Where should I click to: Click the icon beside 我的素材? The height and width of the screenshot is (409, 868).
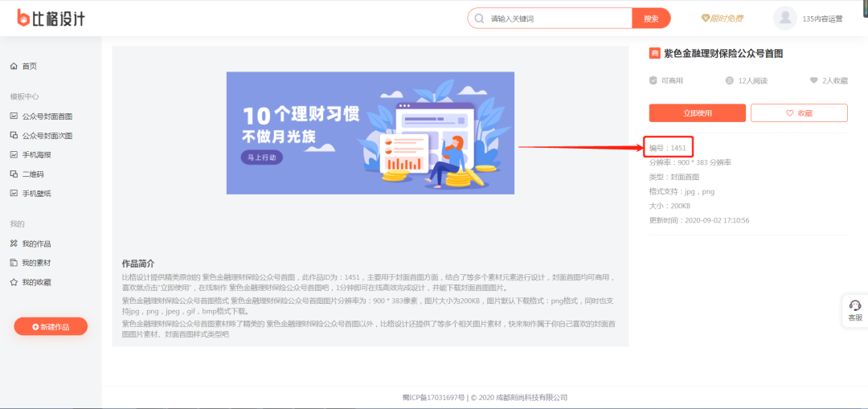tap(14, 263)
